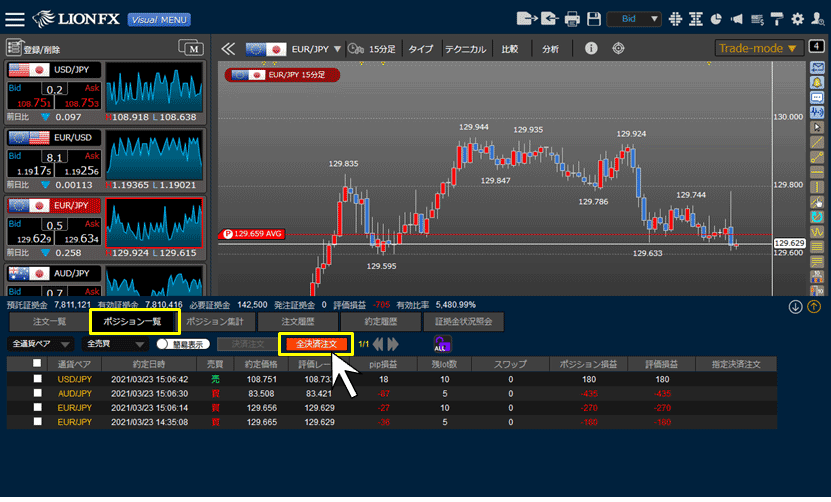Open the Trade-mode dropdown
Viewport: 831px width, 502px height.
[x=758, y=48]
